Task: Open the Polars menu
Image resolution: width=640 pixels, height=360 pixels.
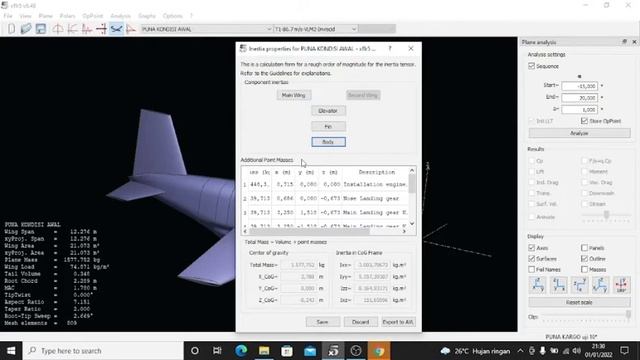Action: pos(67,16)
